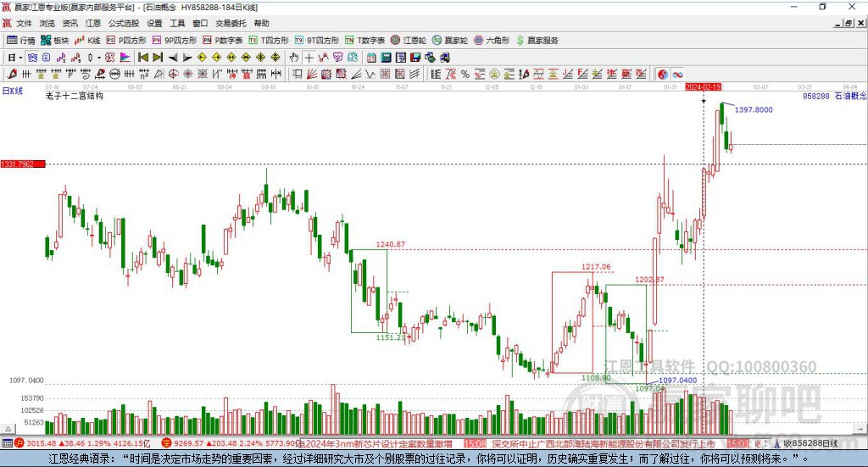Open the calculator icon

[x=386, y=58]
